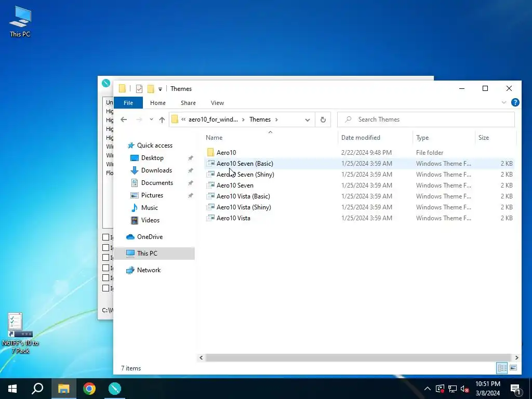Click the scroll left arrow of file list
Screen dimensions: 532x399
click(x=201, y=357)
